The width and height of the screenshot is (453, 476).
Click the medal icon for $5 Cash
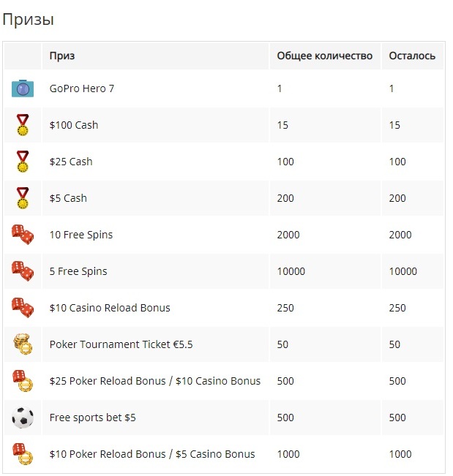point(23,198)
